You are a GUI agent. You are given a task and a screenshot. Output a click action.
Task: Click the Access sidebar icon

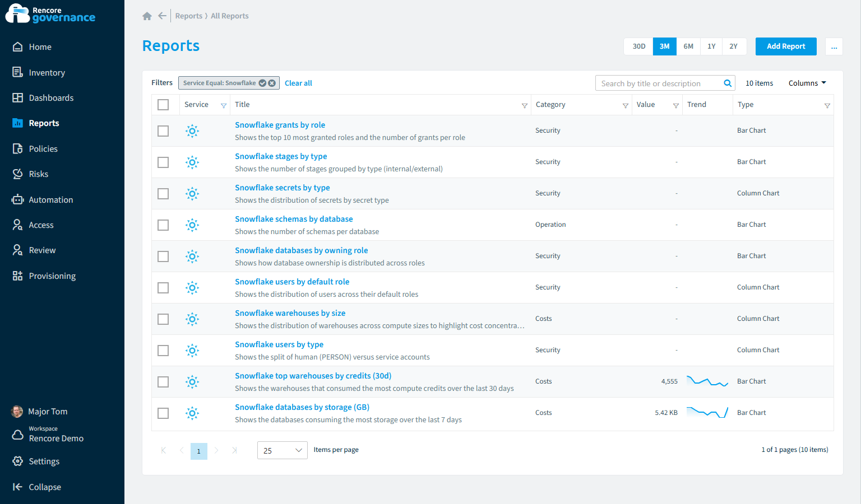[x=17, y=225]
